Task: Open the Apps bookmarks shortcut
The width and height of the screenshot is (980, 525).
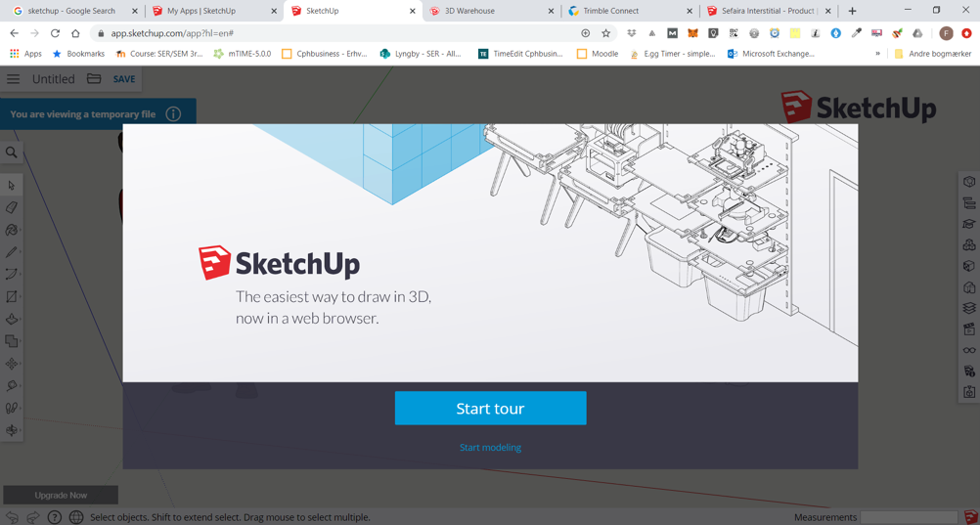Action: [26, 54]
